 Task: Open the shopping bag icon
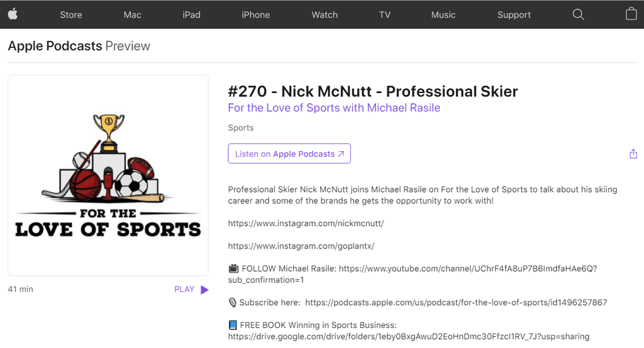631,14
